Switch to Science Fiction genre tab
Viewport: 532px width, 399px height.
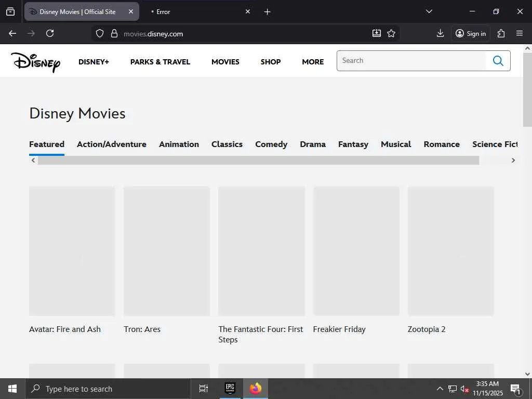pyautogui.click(x=495, y=144)
